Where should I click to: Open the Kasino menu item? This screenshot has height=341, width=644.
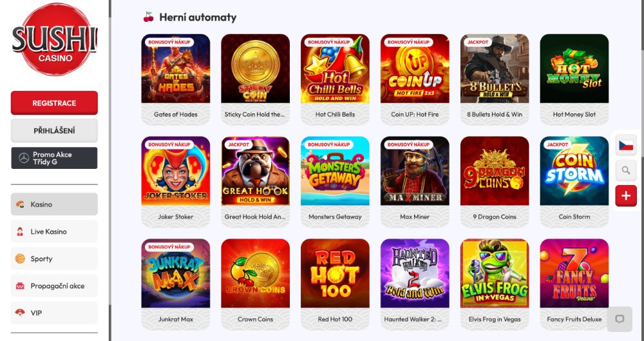point(54,204)
